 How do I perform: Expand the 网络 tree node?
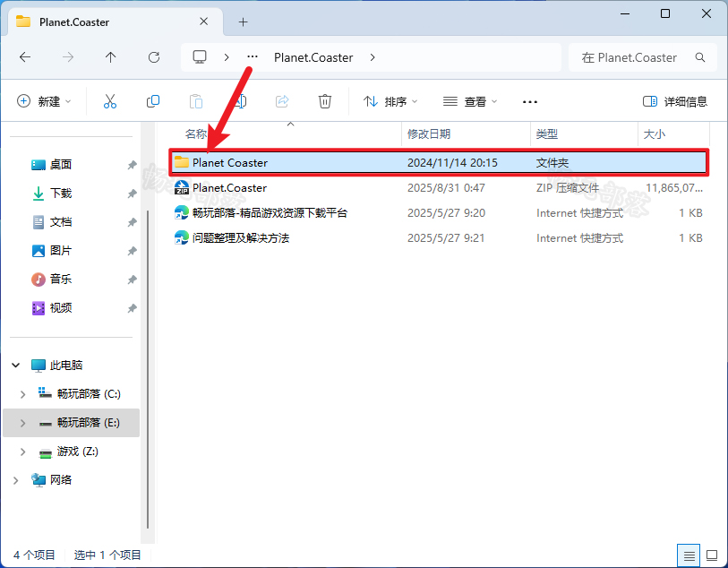[16, 480]
